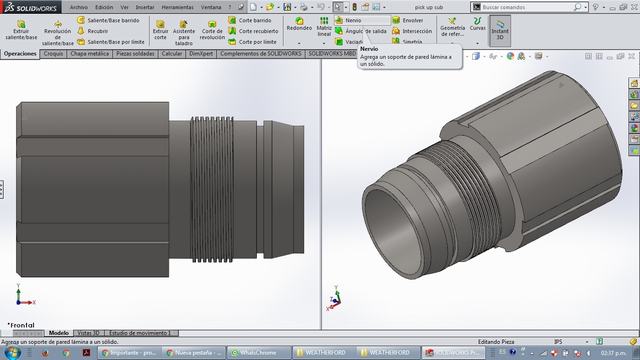Select the Extruir corte tool
Viewport: 640px width, 360px height.
tap(160, 30)
